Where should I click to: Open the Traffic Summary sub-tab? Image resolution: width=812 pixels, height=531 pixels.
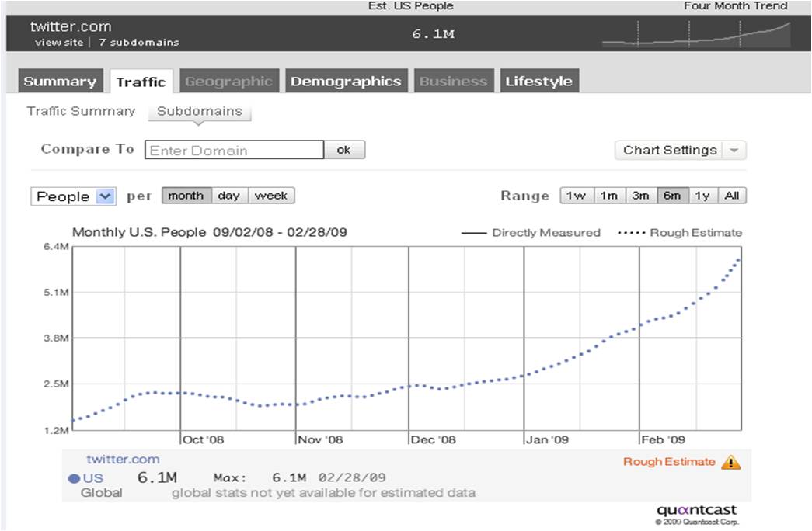tap(81, 111)
